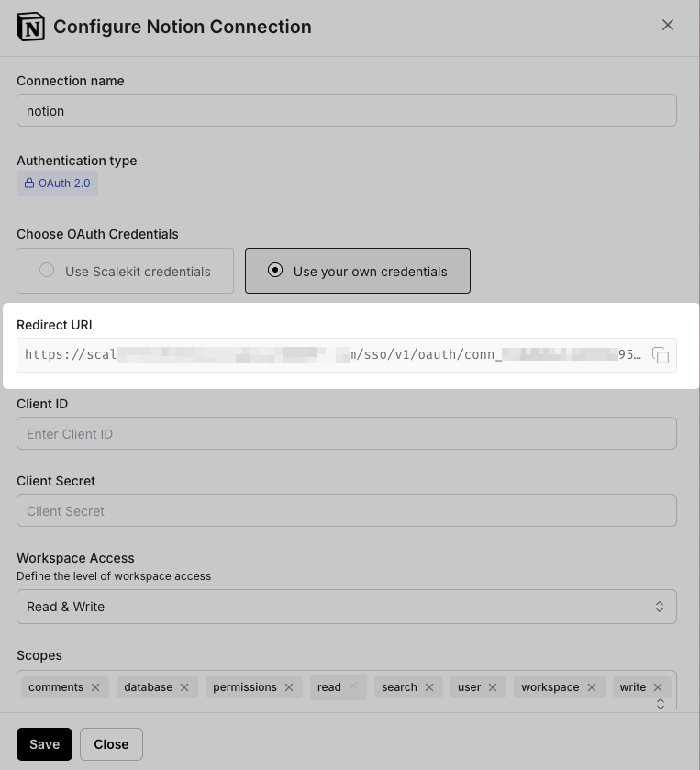700x770 pixels.
Task: Click the Save button
Action: (x=44, y=744)
